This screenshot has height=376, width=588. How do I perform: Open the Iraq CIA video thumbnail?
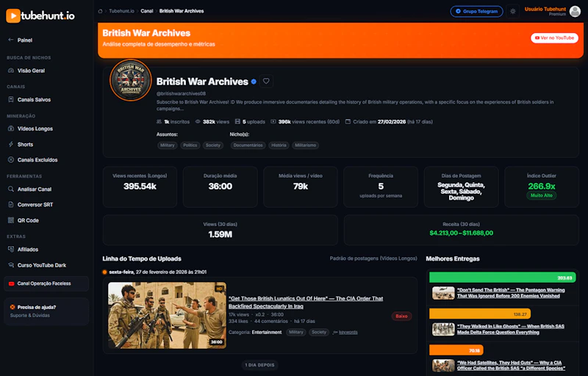168,315
